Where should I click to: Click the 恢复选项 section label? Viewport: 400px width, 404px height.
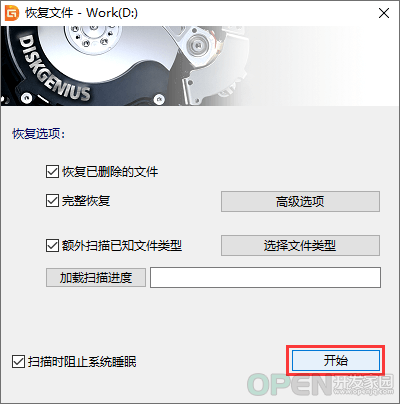[39, 134]
